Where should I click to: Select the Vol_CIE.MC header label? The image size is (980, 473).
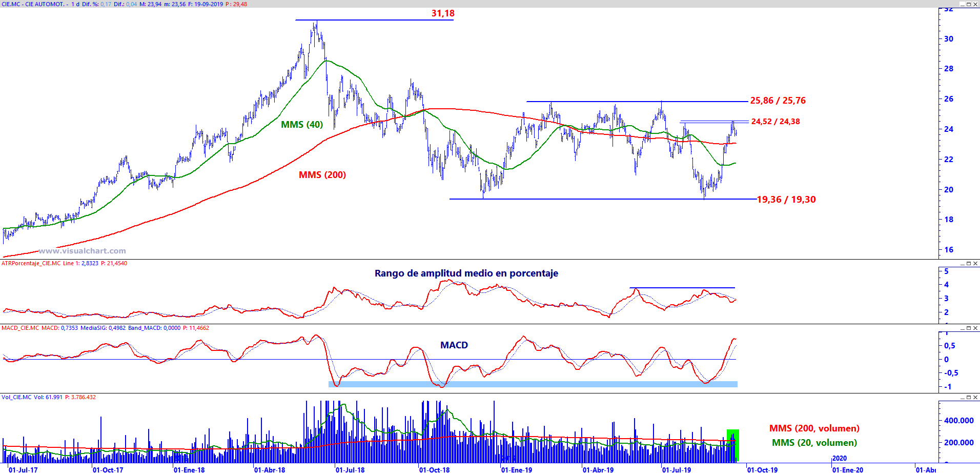point(16,397)
